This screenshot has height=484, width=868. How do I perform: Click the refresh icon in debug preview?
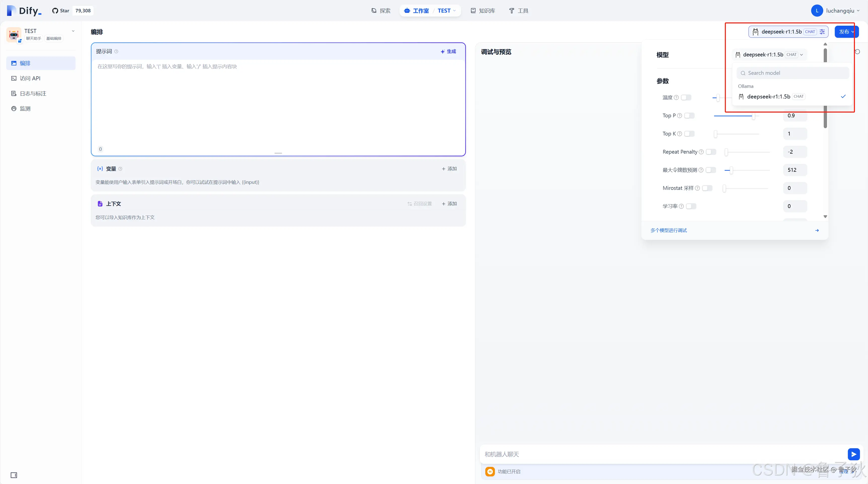[x=857, y=52]
